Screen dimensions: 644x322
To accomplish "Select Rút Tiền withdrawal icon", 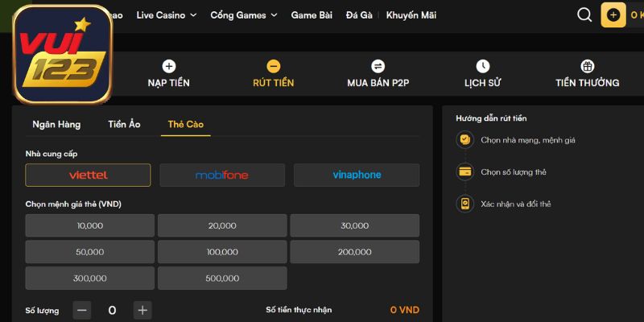I will click(x=274, y=67).
